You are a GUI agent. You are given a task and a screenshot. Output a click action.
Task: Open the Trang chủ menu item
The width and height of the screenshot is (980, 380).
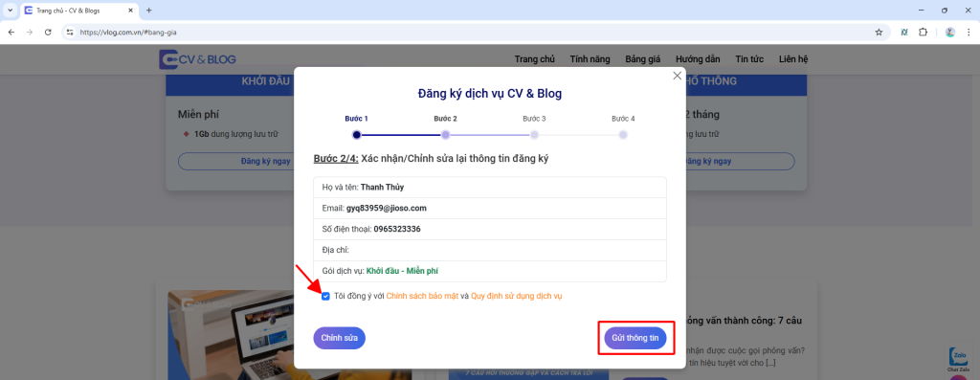(x=534, y=59)
